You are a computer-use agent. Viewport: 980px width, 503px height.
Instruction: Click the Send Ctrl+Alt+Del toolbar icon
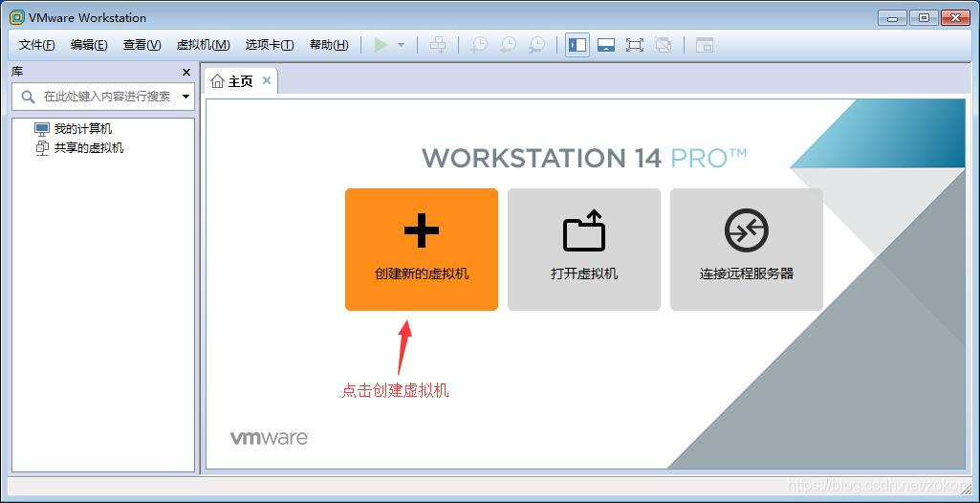(x=438, y=45)
